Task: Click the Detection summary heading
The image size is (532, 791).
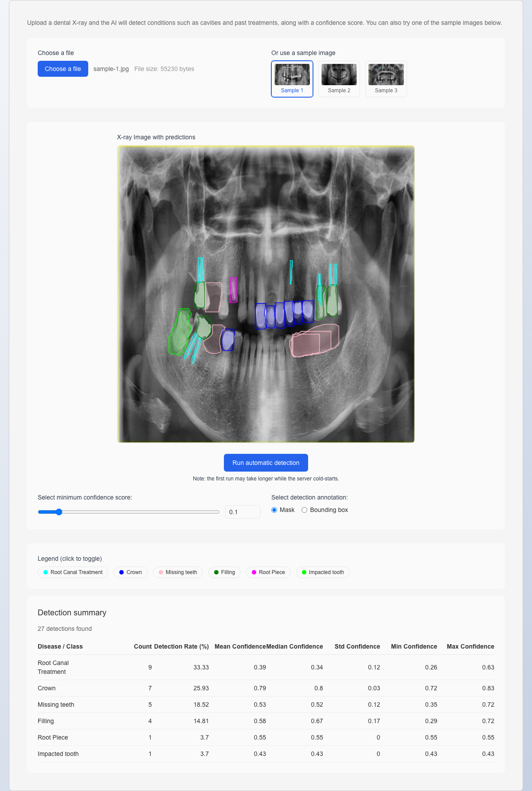Action: [72, 613]
